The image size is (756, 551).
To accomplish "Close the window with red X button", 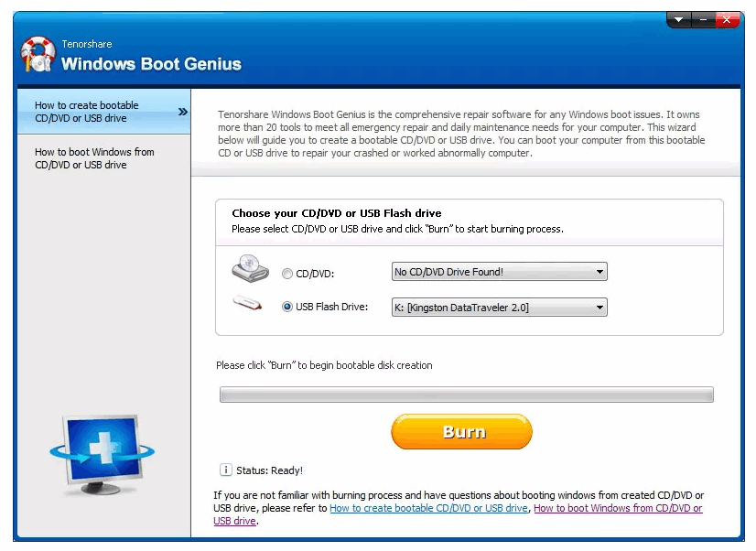I will [x=727, y=20].
